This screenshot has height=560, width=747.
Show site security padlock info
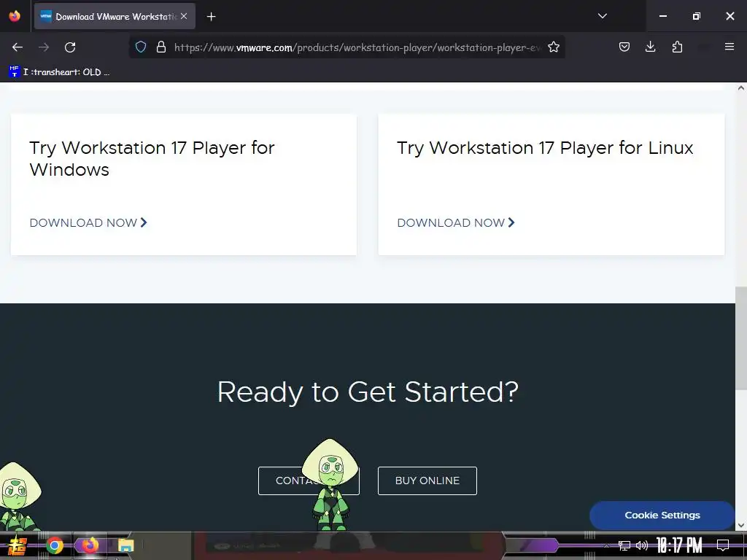[161, 47]
